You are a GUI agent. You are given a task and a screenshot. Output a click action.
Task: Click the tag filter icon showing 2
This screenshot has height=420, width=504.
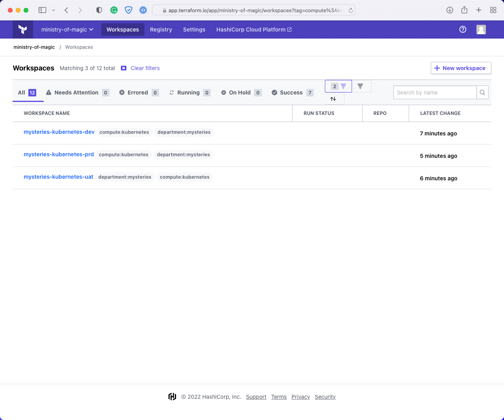coord(338,86)
